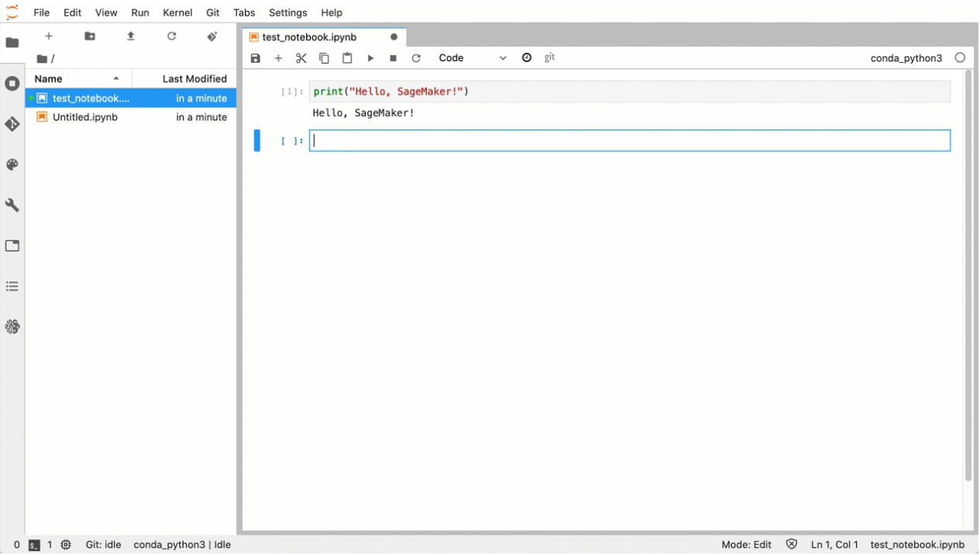
Task: Click the New Launcher plus icon
Action: point(49,36)
